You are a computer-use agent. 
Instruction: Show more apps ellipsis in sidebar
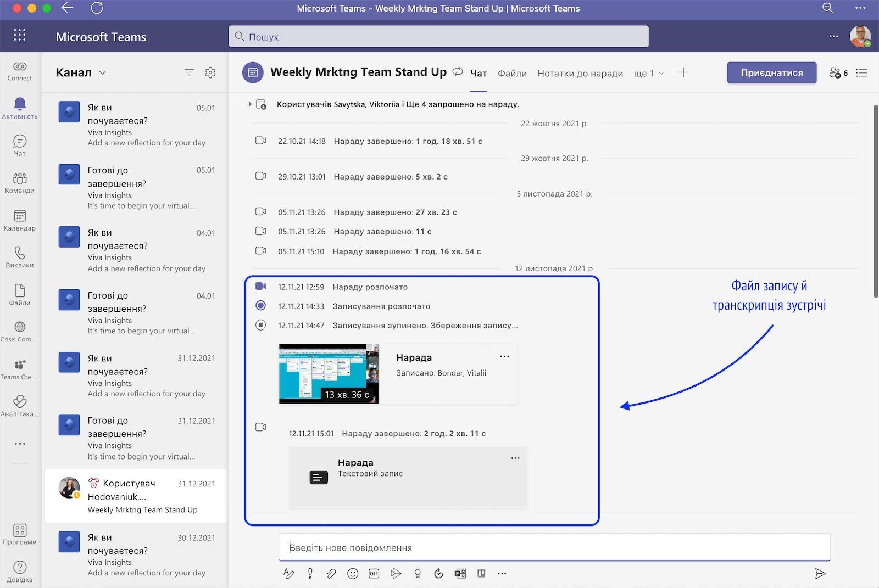[20, 444]
